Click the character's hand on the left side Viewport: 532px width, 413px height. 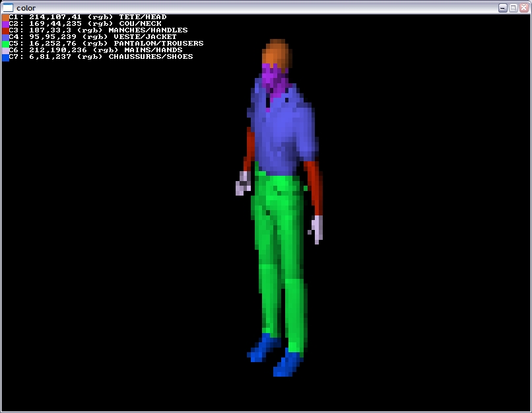pyautogui.click(x=242, y=184)
